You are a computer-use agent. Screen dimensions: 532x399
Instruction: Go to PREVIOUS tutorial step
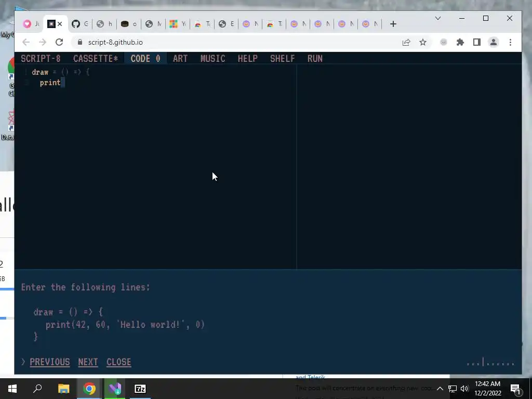(49, 362)
